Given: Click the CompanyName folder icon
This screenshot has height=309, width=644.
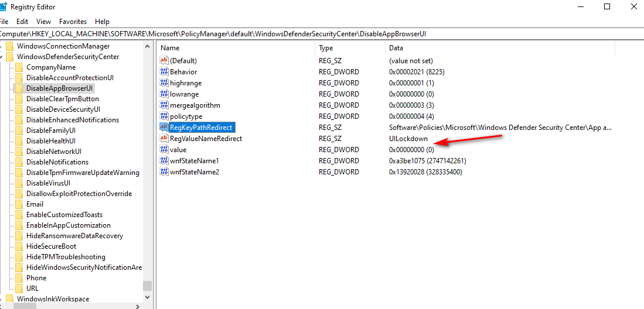Looking at the screenshot, I should tap(19, 67).
